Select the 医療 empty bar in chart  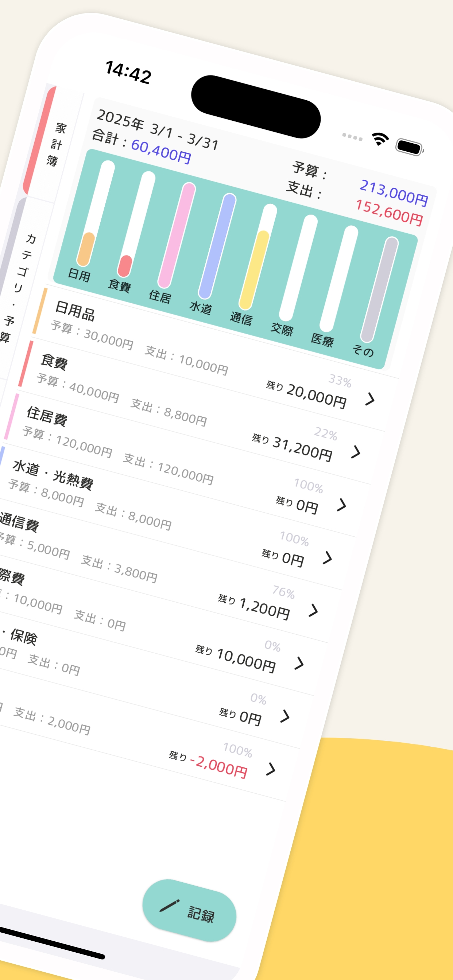tap(339, 279)
